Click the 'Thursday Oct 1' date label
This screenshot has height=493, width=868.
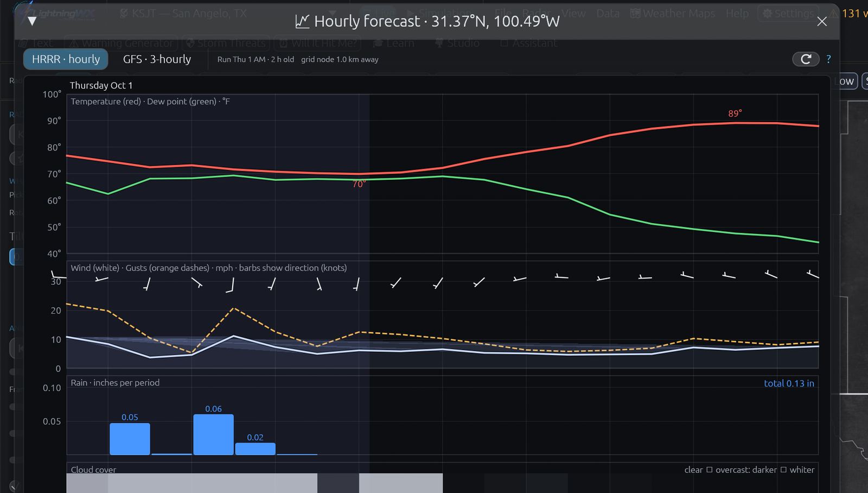point(101,85)
